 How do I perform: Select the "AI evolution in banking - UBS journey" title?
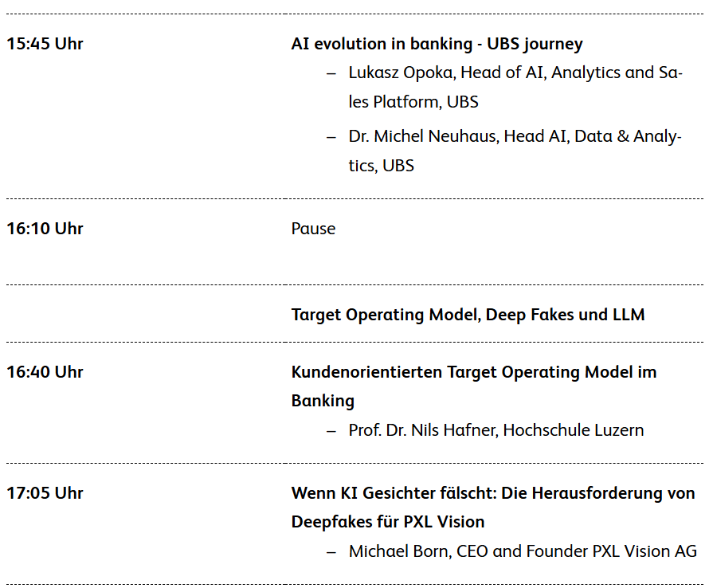[x=437, y=44]
